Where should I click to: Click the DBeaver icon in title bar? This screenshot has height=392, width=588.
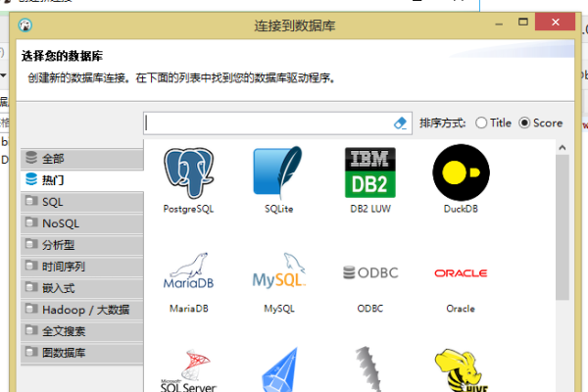(25, 25)
